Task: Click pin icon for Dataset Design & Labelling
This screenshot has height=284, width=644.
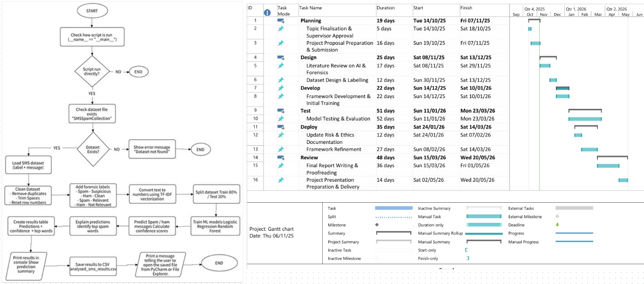Action: pos(281,80)
